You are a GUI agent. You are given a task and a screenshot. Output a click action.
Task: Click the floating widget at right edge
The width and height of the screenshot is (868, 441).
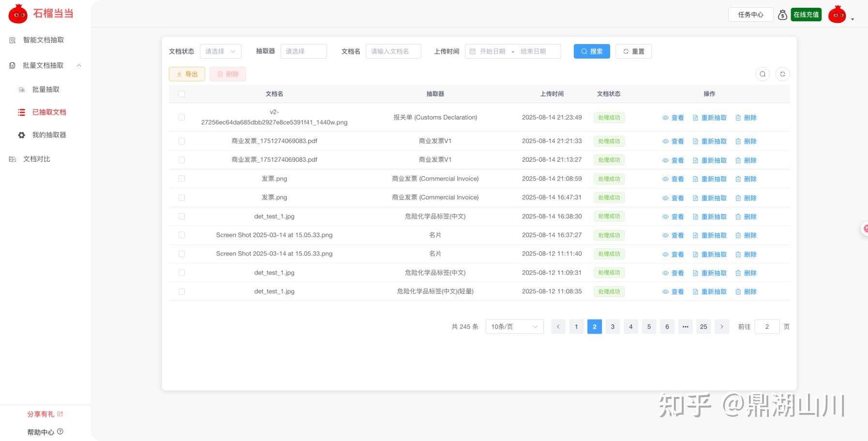tap(865, 228)
